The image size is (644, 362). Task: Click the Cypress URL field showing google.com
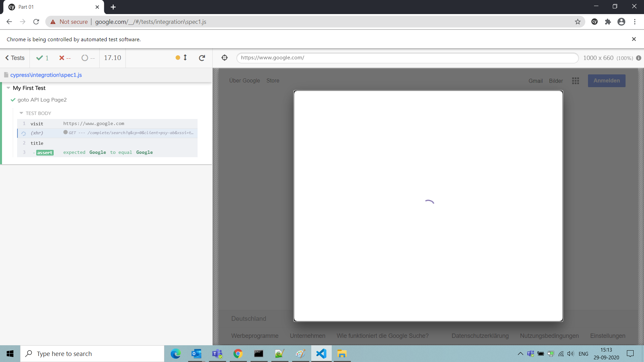407,58
